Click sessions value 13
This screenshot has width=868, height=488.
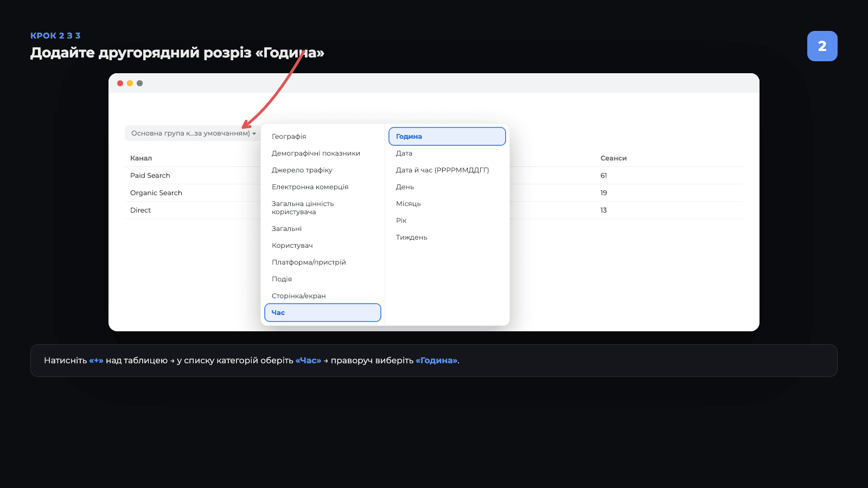tap(604, 210)
